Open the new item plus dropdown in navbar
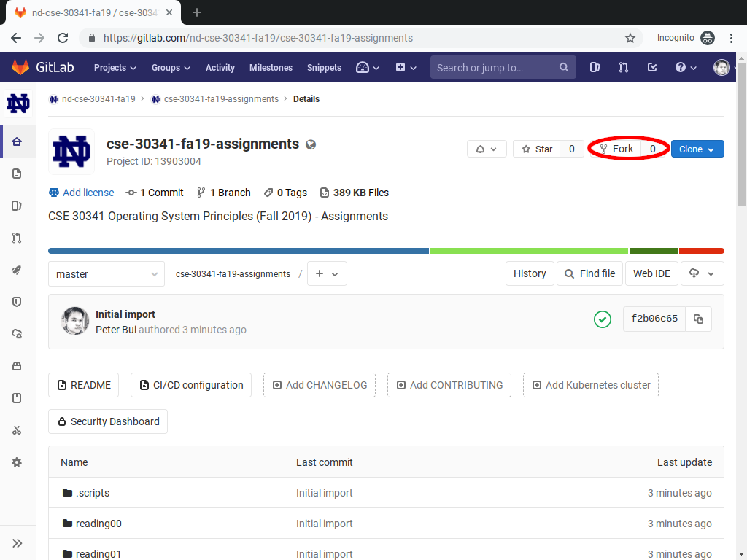 coord(406,68)
